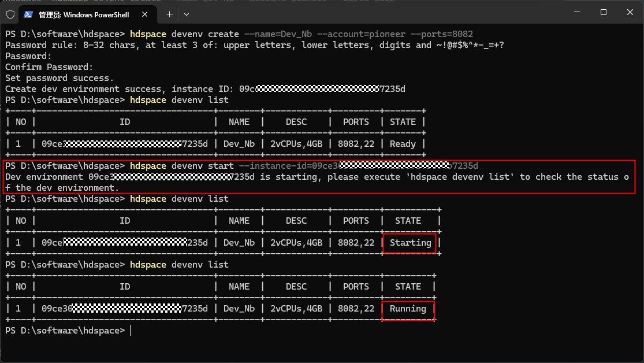Click the 'devenv start' command text

point(196,166)
